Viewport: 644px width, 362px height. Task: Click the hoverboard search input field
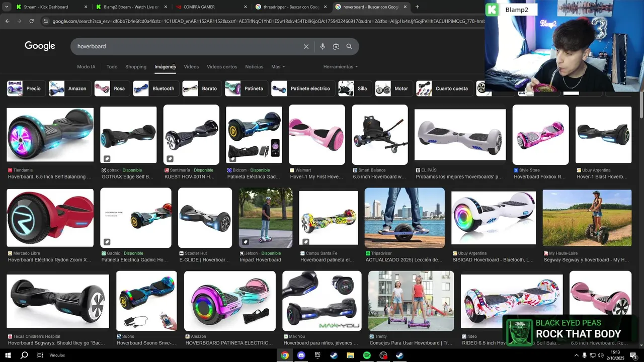(186, 46)
